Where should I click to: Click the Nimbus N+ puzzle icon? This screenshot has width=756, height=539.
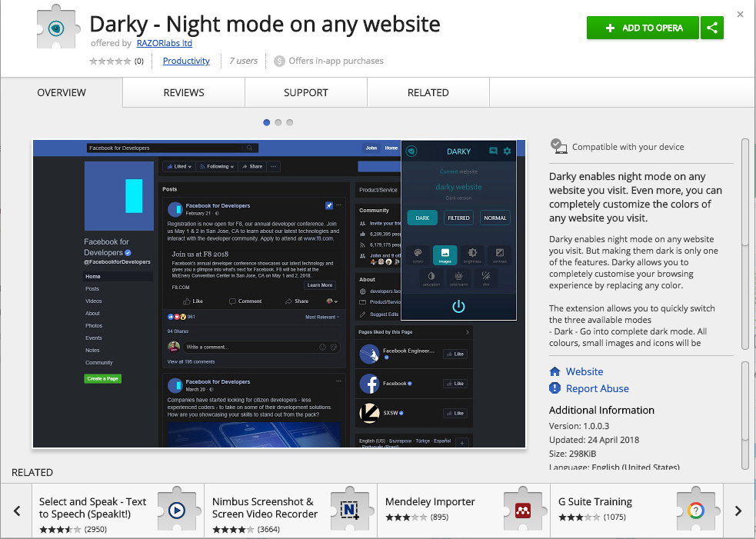tap(350, 510)
